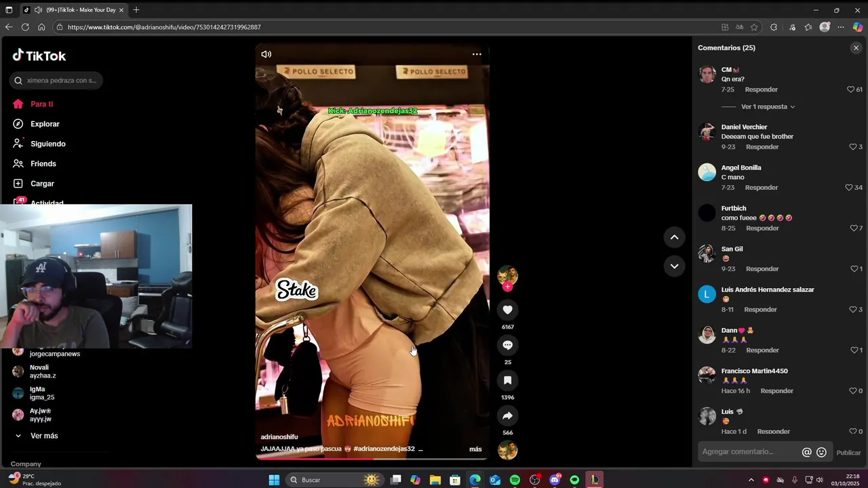Open browser settings and more menu
This screenshot has height=488, width=868.
tap(841, 27)
